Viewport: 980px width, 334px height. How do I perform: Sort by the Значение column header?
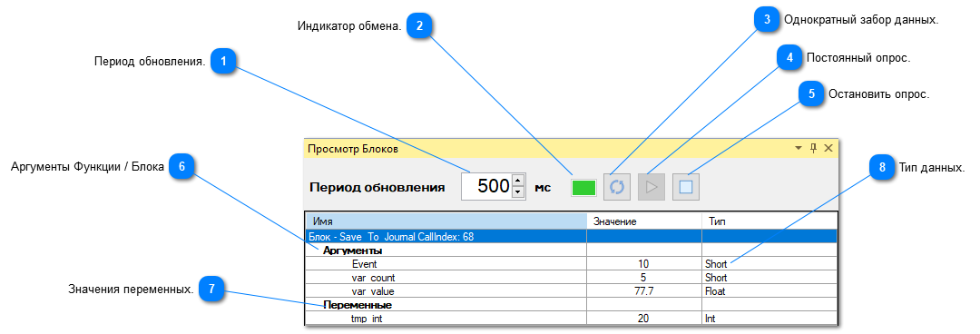point(643,221)
